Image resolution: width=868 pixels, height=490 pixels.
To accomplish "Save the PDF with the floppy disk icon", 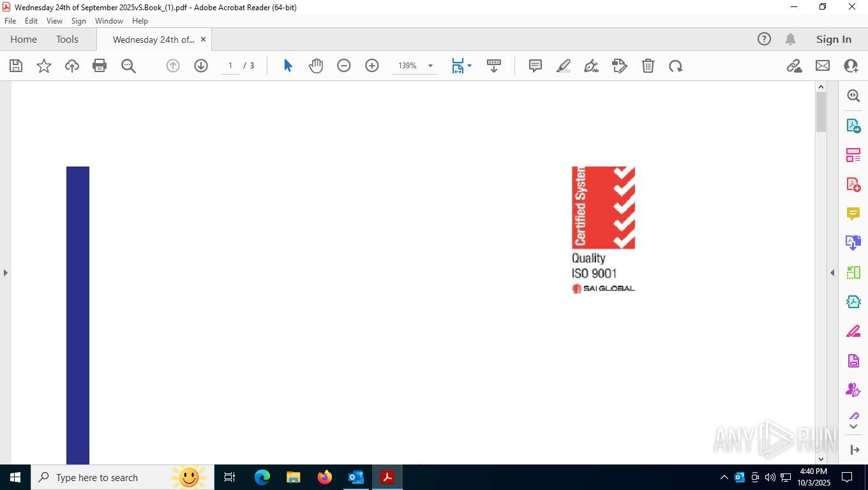I will 16,66.
